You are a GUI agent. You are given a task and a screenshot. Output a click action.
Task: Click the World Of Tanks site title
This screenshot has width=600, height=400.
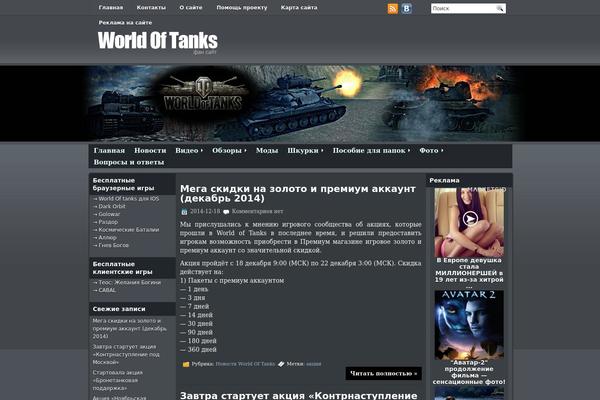coord(158,40)
